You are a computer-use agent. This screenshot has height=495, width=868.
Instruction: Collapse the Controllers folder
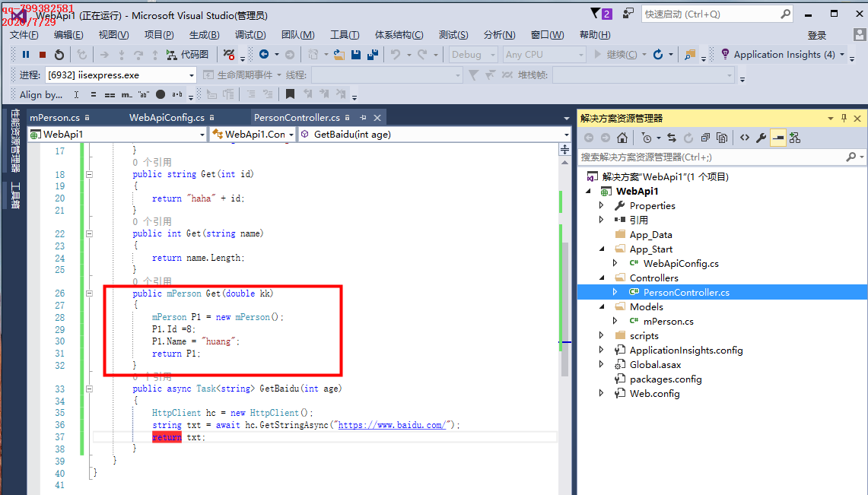[603, 278]
